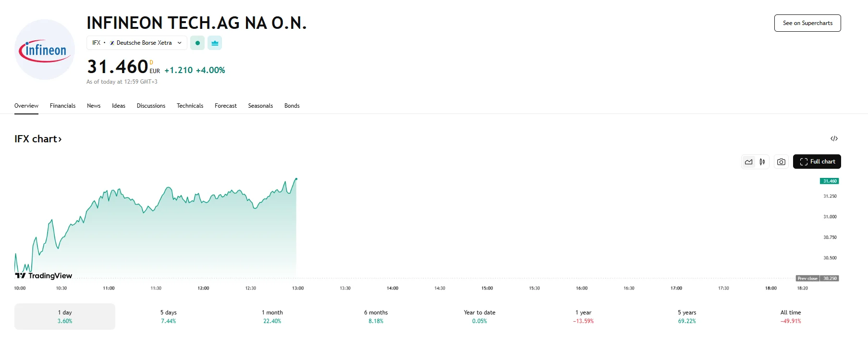The width and height of the screenshot is (868, 338).
Task: Switch chart to candlestick style
Action: pyautogui.click(x=761, y=162)
